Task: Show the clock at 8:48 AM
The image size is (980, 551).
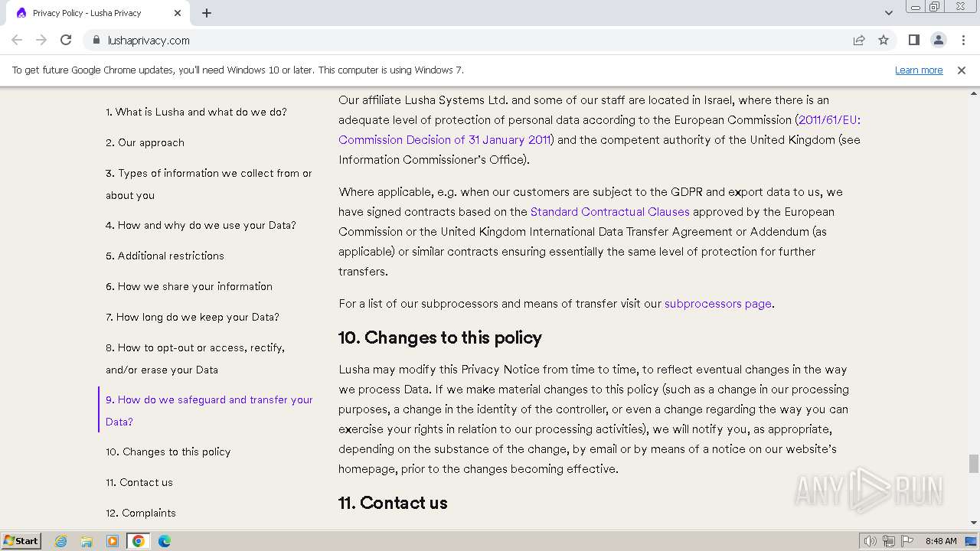Action: [x=941, y=541]
